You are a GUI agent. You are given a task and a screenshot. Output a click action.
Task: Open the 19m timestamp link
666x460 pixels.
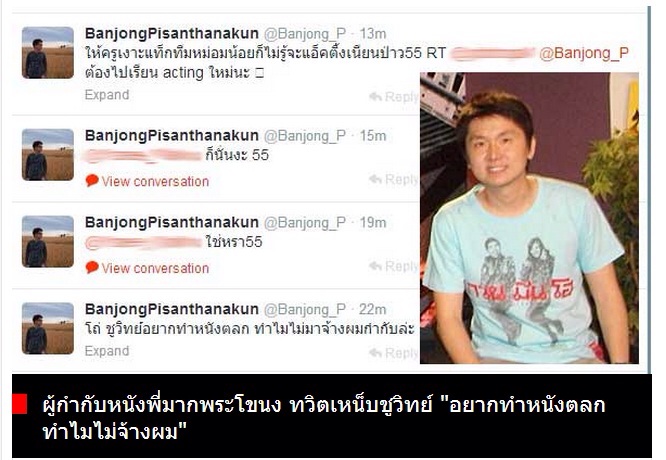(373, 223)
